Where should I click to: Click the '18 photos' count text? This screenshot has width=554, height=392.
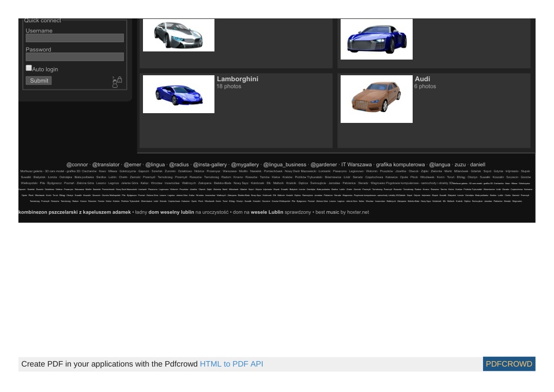(229, 86)
